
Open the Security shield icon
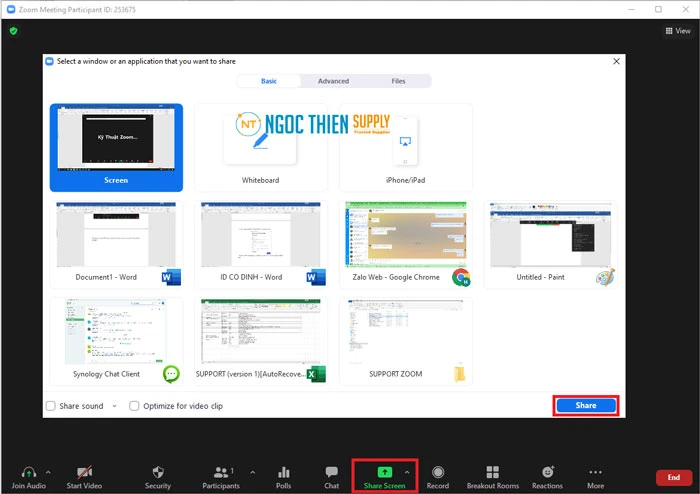(158, 472)
